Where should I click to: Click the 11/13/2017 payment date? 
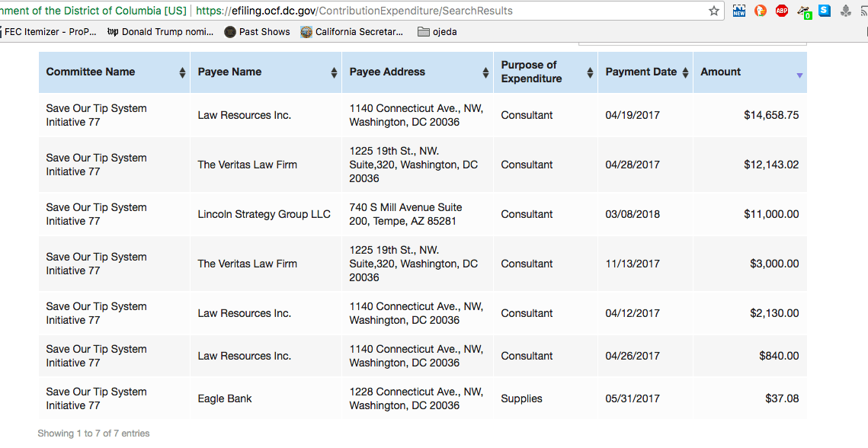[x=633, y=264]
